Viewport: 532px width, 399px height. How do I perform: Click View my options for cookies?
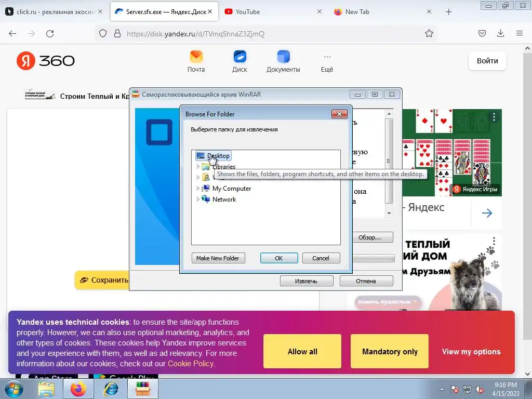pyautogui.click(x=471, y=352)
